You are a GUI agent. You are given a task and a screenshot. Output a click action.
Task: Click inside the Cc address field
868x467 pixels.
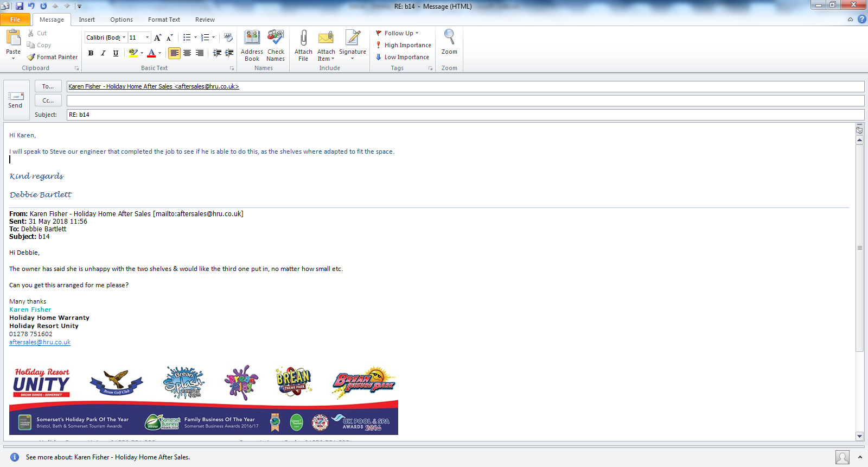pyautogui.click(x=465, y=100)
